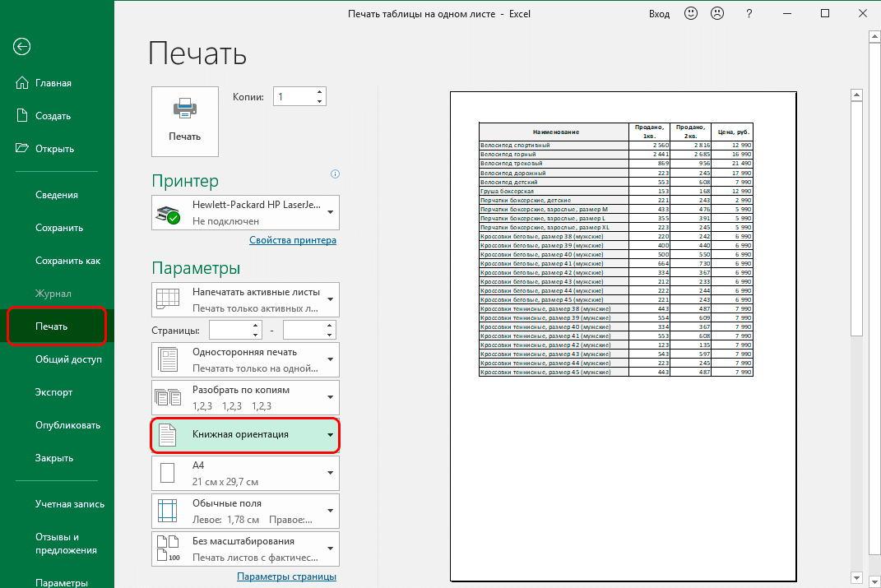Click the frowning feedback face icon
The image size is (881, 588).
click(717, 14)
